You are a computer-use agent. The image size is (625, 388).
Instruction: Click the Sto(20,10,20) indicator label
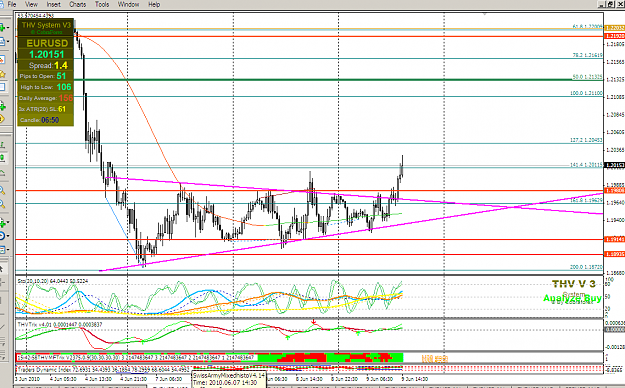coord(53,281)
